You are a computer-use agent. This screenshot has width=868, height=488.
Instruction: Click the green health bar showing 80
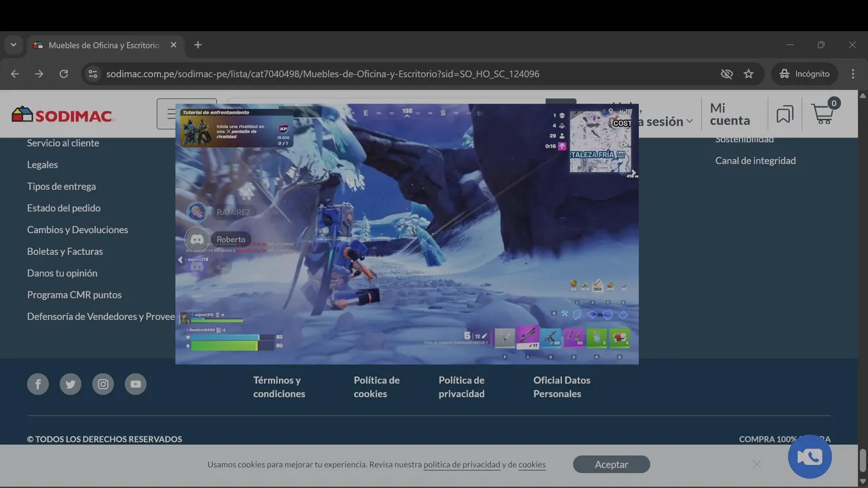click(x=233, y=346)
